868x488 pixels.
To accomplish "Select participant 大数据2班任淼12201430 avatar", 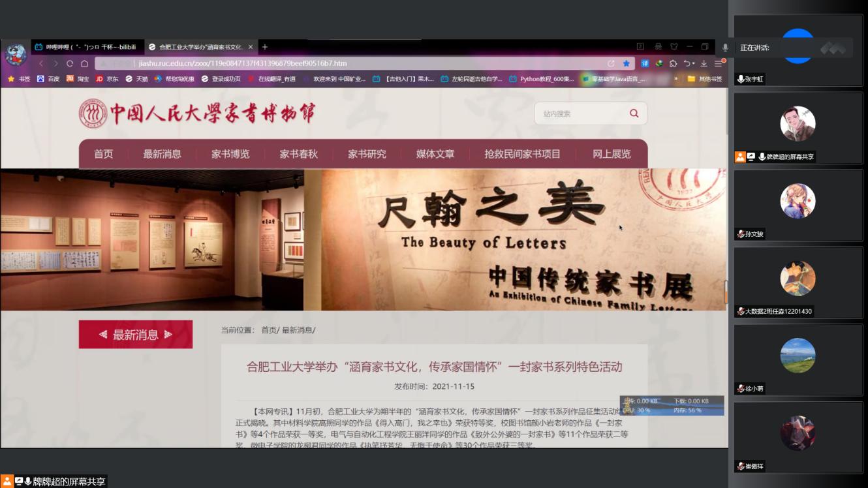I will point(798,279).
